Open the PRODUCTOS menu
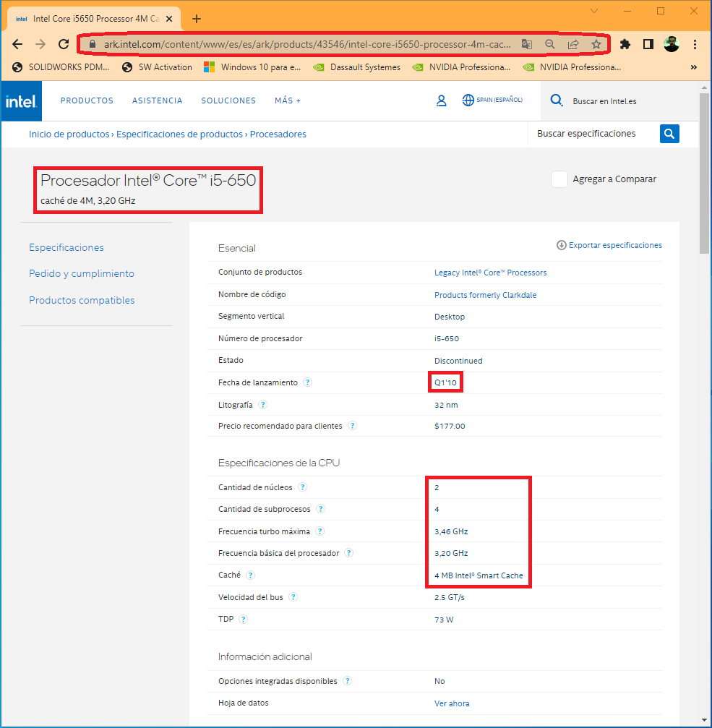 [87, 100]
